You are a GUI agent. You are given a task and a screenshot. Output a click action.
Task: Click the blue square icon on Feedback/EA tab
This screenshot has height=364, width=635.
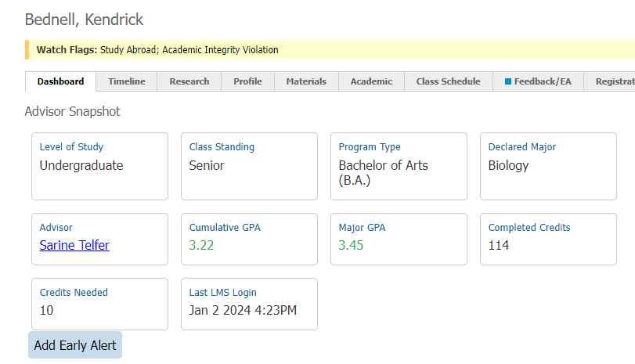(508, 81)
